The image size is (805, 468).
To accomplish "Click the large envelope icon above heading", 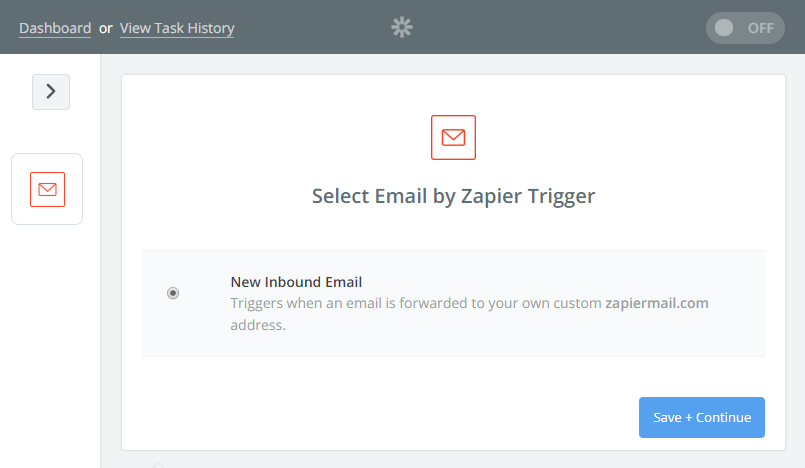I will click(453, 138).
